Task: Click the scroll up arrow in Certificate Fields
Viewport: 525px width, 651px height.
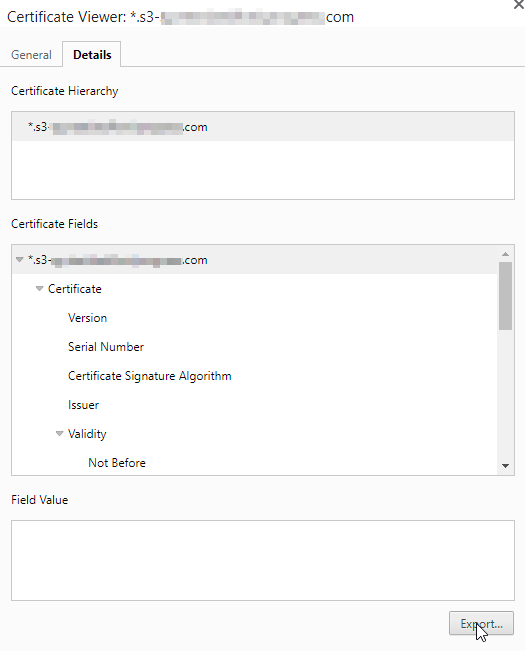Action: point(505,254)
